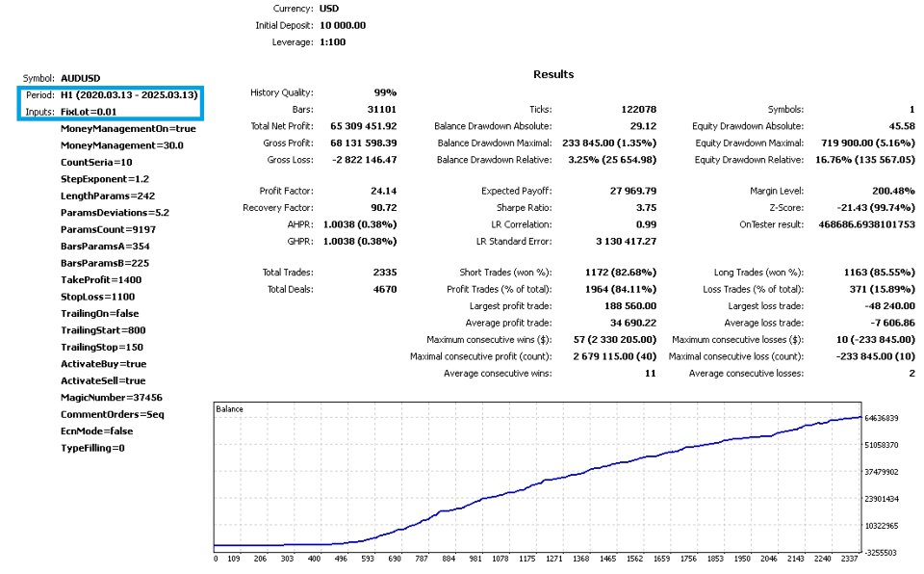Click the StopLoss=1100 parameter
Screen dimensions: 924x574
pyautogui.click(x=97, y=297)
